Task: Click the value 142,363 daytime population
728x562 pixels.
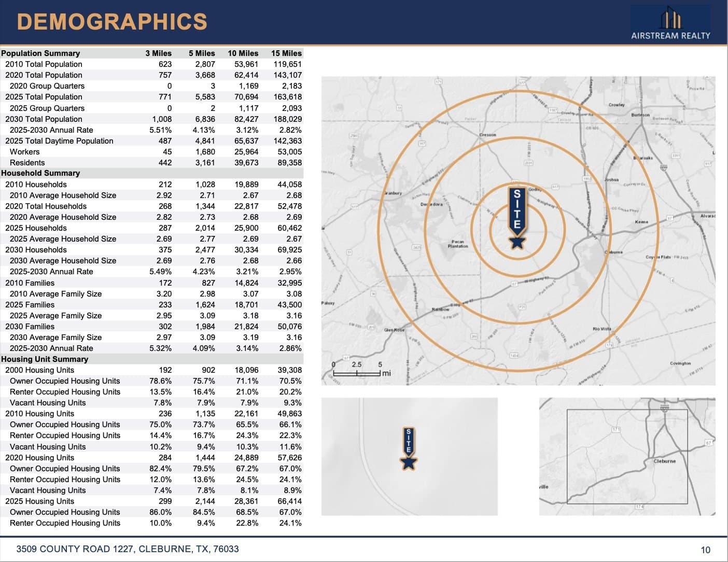Action: point(287,140)
